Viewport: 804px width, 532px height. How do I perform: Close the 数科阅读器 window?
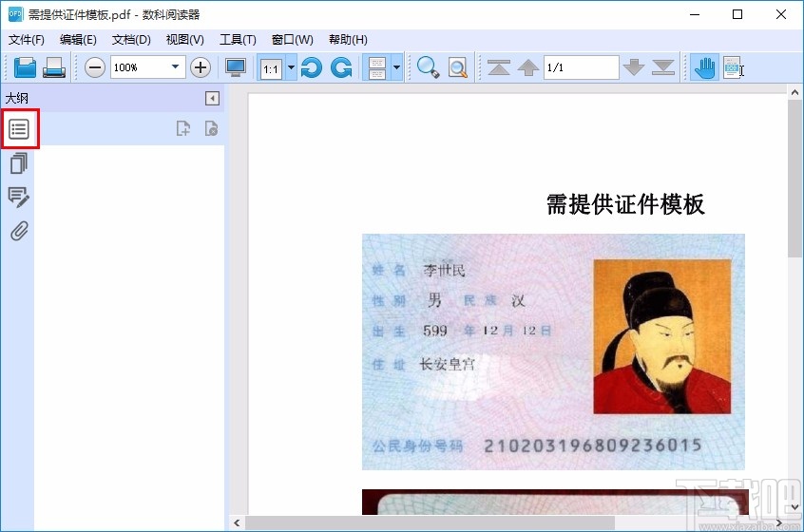click(x=781, y=14)
